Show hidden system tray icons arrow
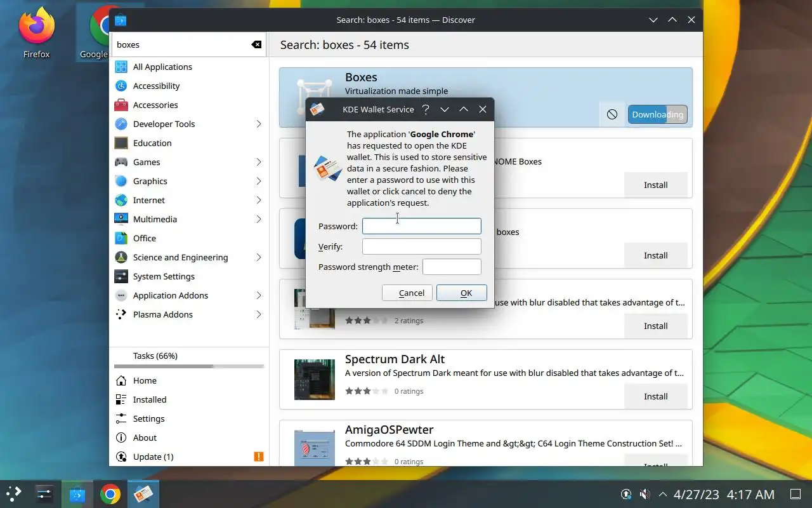Viewport: 812px width, 508px height. [x=663, y=494]
